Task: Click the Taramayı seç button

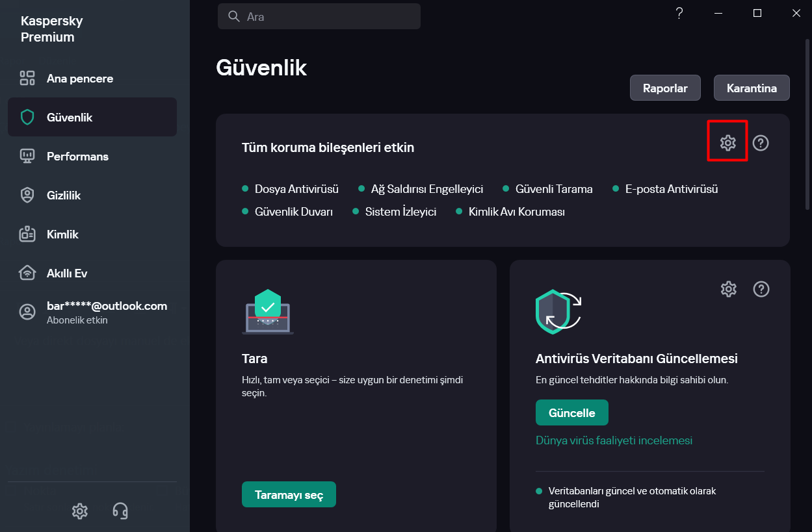Action: (289, 494)
